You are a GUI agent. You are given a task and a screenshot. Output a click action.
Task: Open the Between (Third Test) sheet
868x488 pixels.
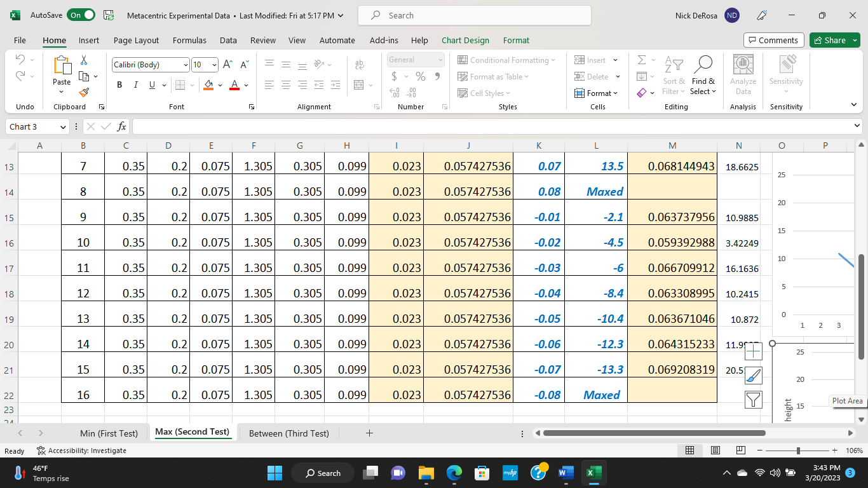[289, 433]
